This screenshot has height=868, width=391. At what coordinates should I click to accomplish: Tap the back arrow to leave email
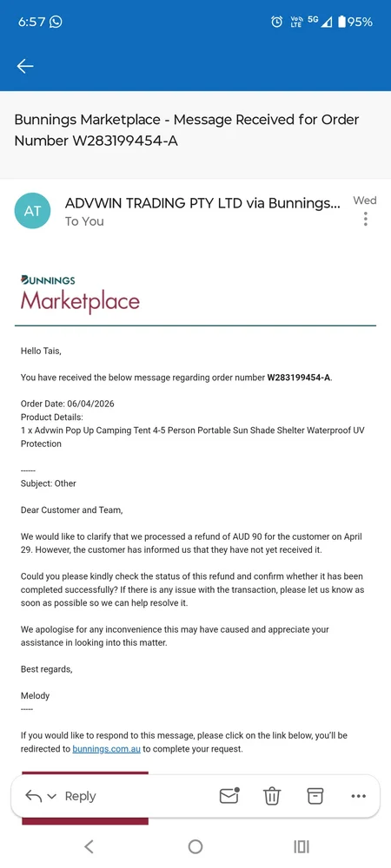click(x=25, y=67)
